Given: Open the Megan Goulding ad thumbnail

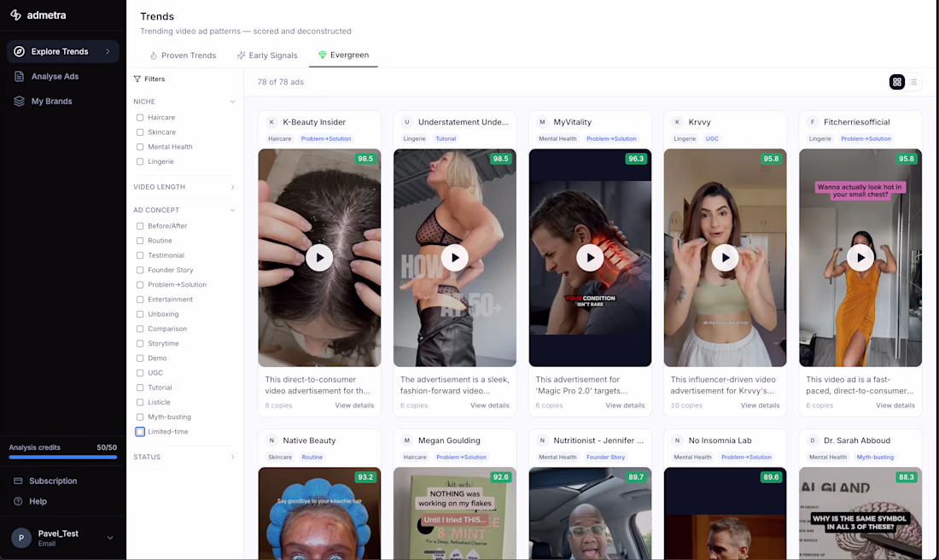Looking at the screenshot, I should click(454, 513).
